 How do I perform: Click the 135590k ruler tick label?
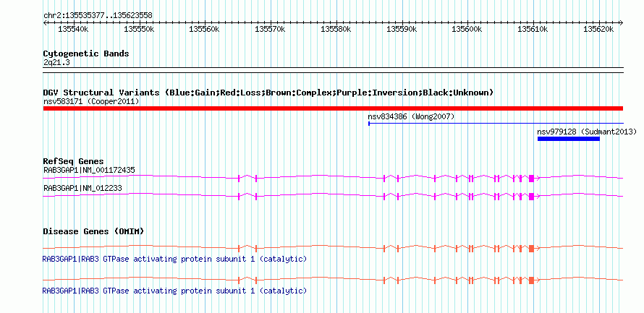pyautogui.click(x=402, y=29)
